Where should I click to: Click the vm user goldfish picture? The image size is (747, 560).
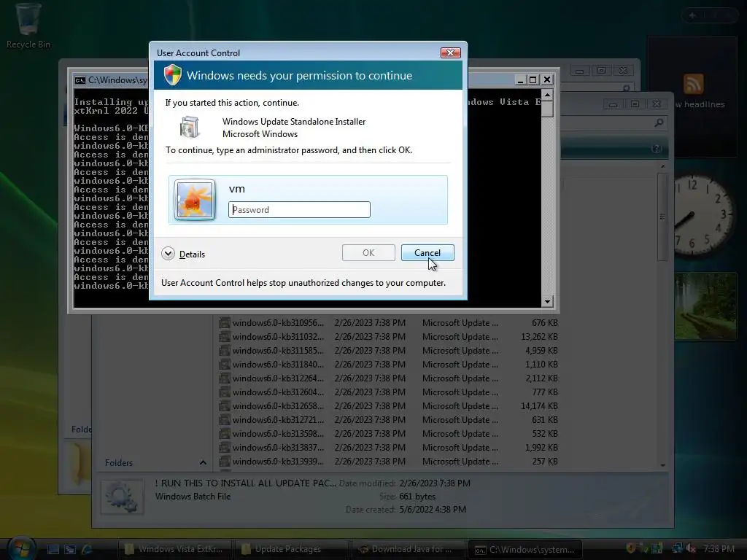point(194,200)
